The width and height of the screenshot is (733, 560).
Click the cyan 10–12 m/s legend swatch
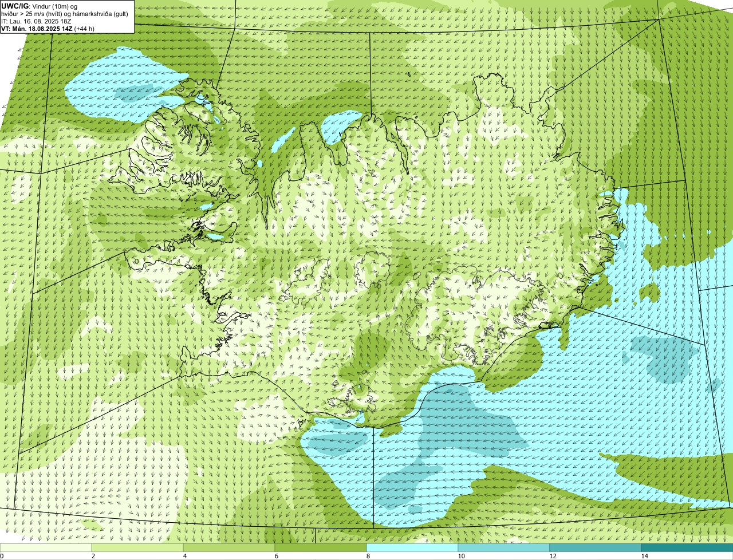click(504, 547)
